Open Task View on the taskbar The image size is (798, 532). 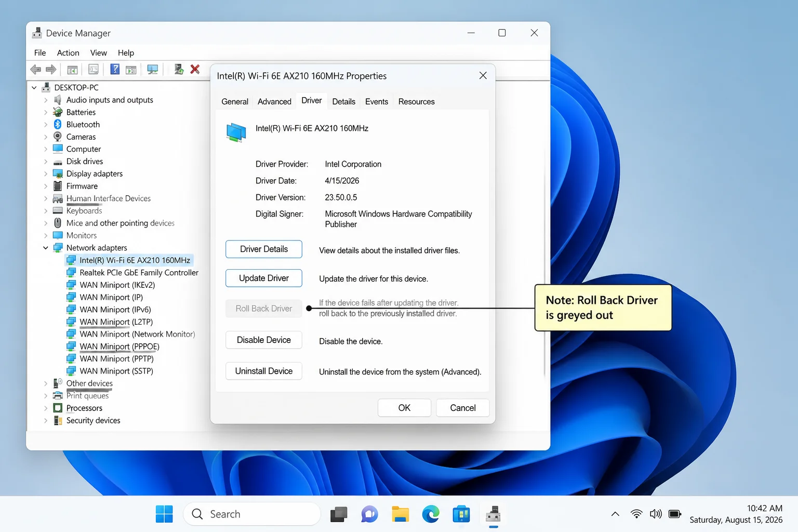[339, 514]
